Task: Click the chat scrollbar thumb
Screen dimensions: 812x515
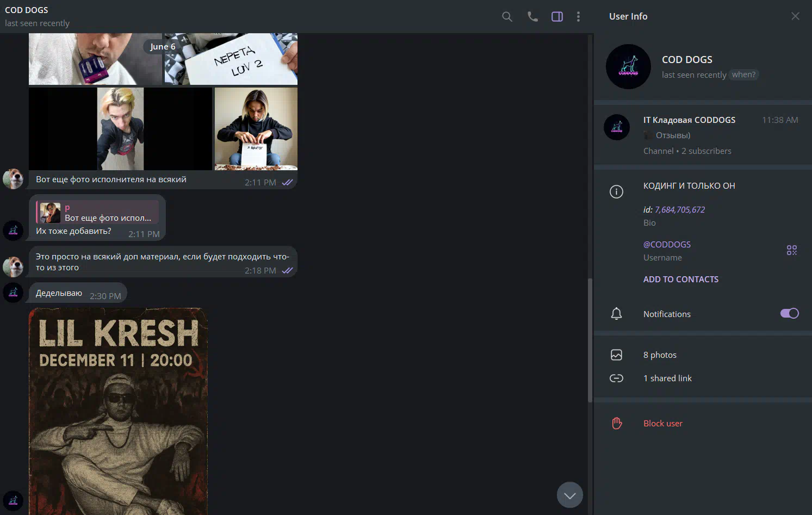Action: pyautogui.click(x=590, y=340)
